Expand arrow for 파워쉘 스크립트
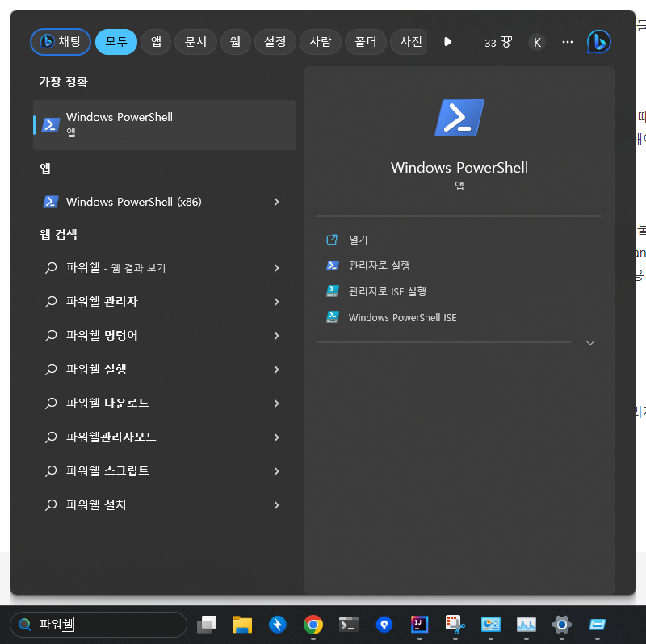The width and height of the screenshot is (646, 644). (x=276, y=470)
